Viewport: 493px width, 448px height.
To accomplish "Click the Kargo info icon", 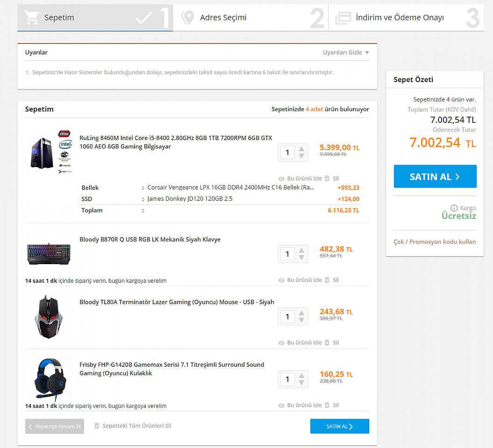I will coord(454,208).
